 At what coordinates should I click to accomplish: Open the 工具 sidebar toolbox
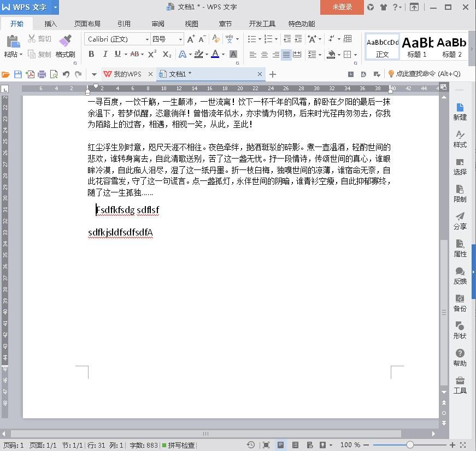click(x=460, y=385)
